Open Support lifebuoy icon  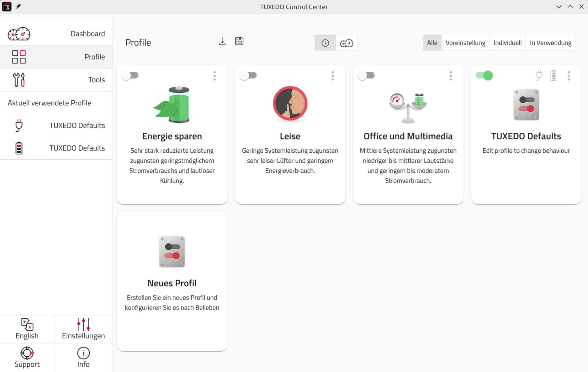27,353
